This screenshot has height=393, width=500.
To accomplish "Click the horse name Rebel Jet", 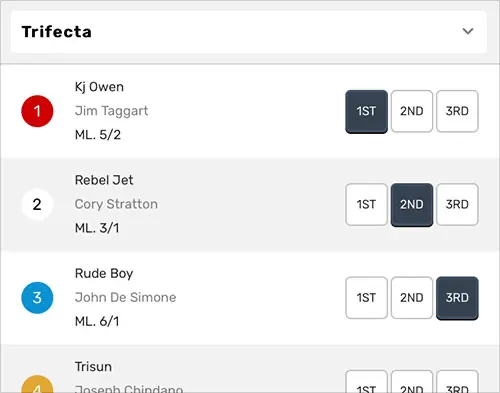I will coord(104,180).
